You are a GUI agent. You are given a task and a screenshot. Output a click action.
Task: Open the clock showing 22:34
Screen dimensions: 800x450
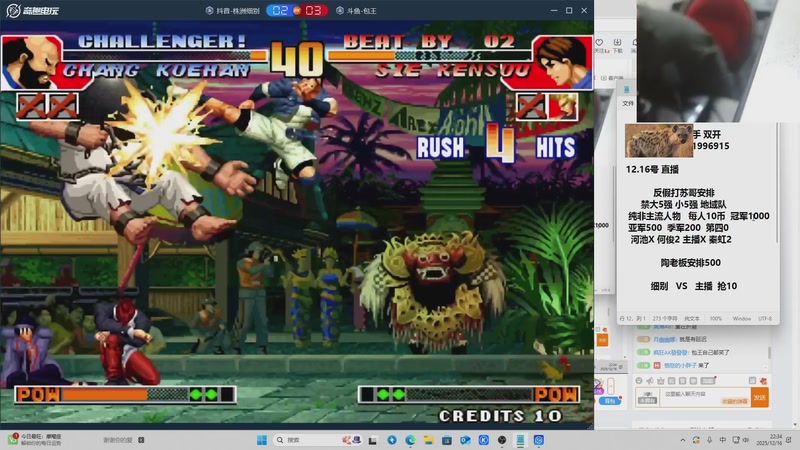(x=768, y=440)
